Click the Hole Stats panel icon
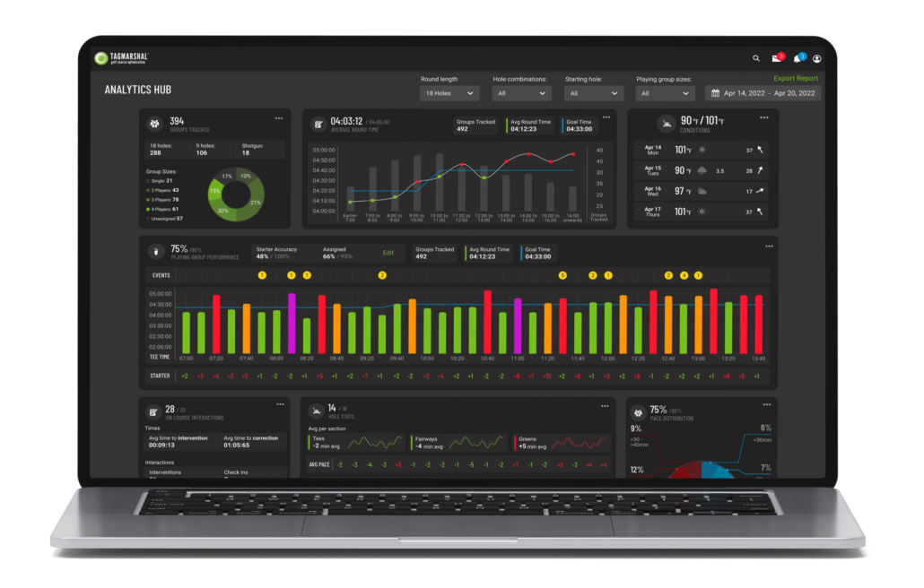Image resolution: width=924 pixels, height=588 pixels. click(317, 411)
